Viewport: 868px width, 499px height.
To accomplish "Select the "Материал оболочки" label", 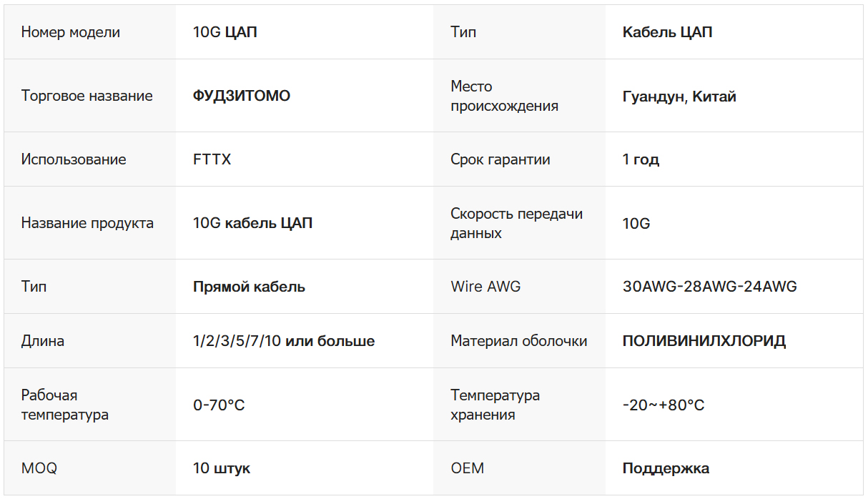I will pos(518,341).
